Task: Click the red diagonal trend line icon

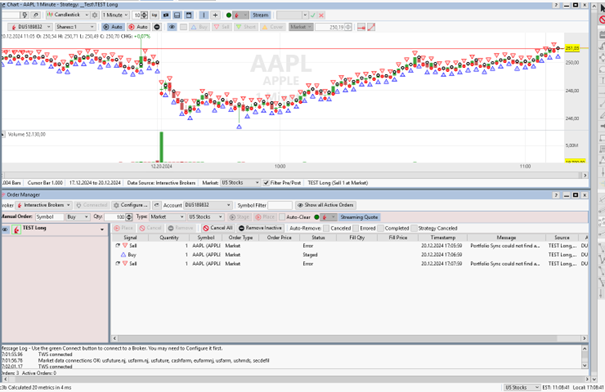Action: pos(371,27)
